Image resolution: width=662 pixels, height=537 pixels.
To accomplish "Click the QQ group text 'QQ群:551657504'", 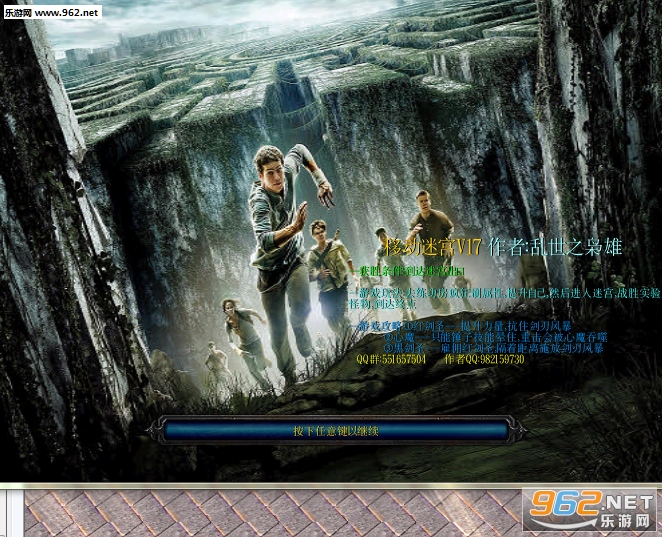I will (391, 359).
